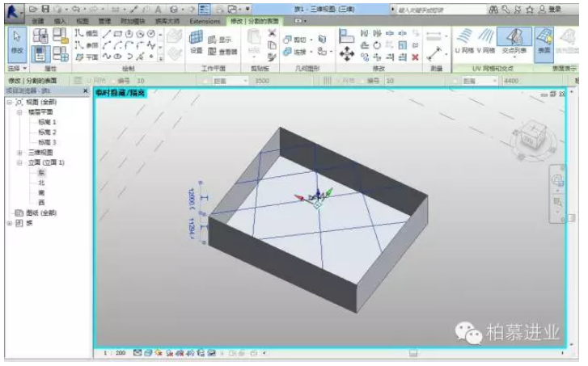
Task: Expand the draw gallery more arrow
Action: [x=160, y=58]
